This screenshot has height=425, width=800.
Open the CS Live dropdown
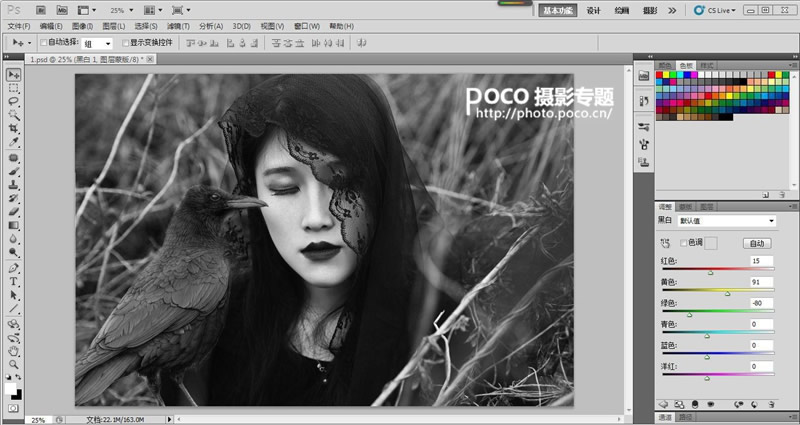coord(715,10)
